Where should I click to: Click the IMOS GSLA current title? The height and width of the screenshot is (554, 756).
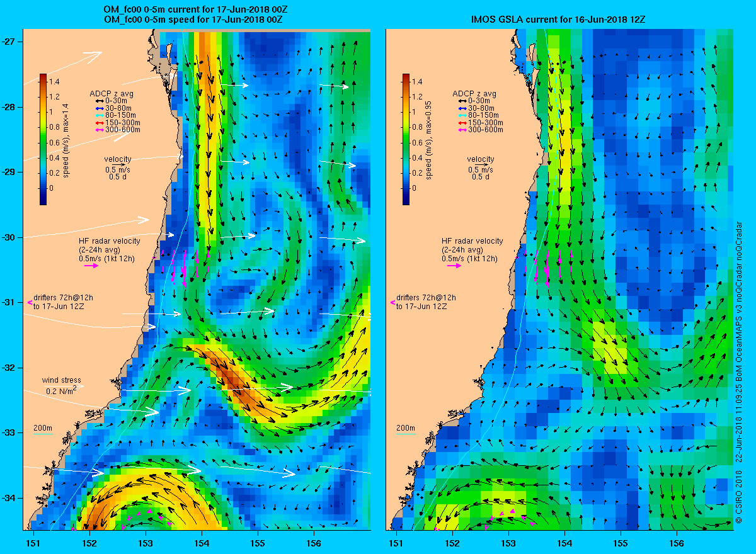pyautogui.click(x=558, y=20)
